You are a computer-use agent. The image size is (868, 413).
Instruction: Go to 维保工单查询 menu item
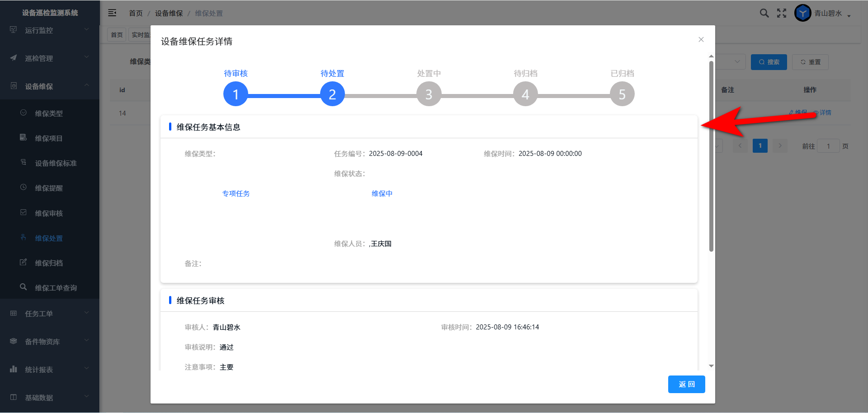pos(56,288)
